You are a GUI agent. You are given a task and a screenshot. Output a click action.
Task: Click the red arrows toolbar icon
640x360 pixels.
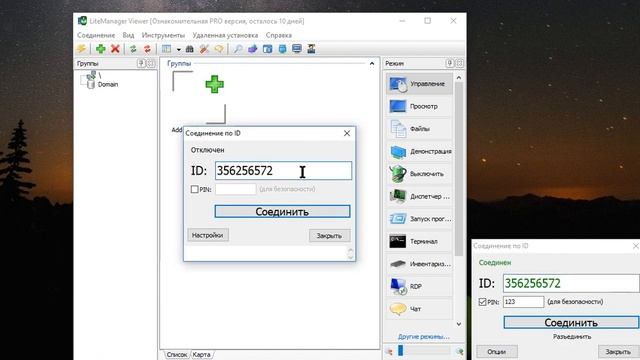pyautogui.click(x=147, y=49)
